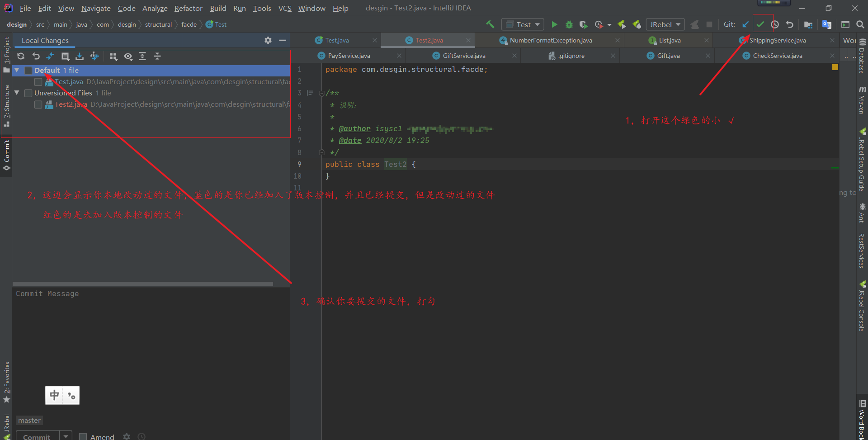Check the Test2.java file checkbox
The width and height of the screenshot is (868, 440).
click(x=38, y=104)
